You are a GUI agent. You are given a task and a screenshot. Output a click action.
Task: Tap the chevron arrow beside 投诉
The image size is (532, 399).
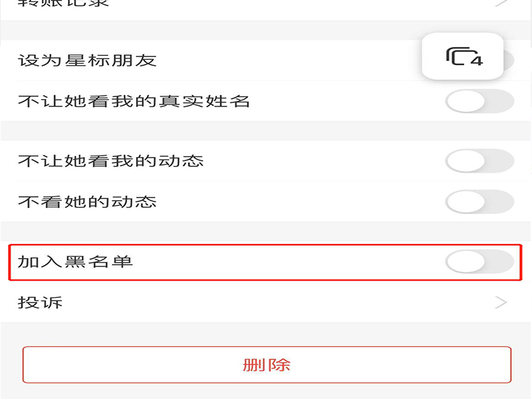pyautogui.click(x=501, y=303)
